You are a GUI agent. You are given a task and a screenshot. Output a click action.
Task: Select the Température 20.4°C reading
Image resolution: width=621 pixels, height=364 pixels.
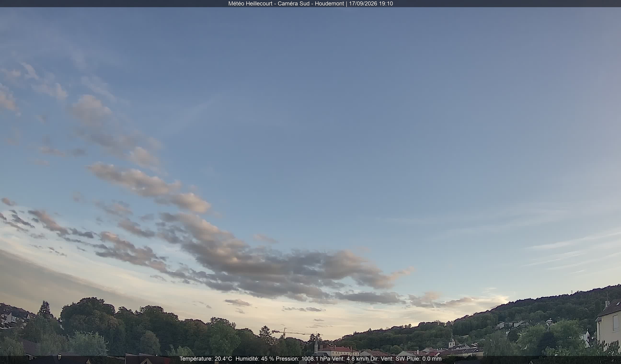(206, 358)
